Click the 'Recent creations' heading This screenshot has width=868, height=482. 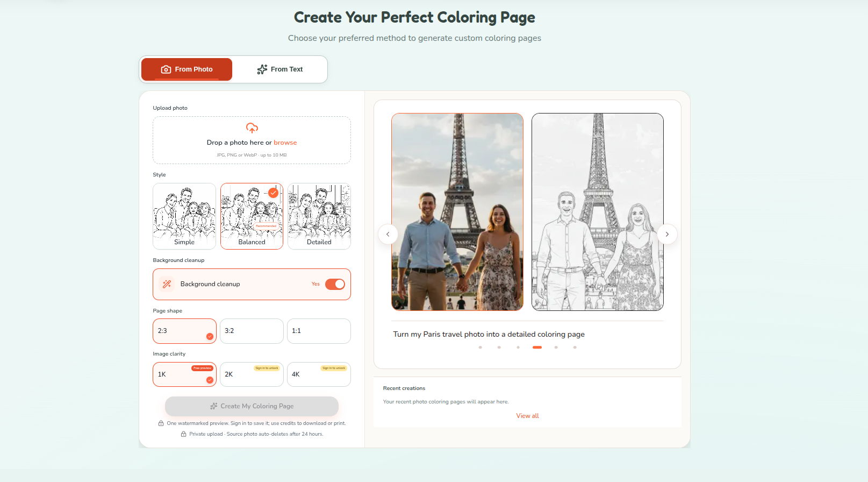point(404,388)
